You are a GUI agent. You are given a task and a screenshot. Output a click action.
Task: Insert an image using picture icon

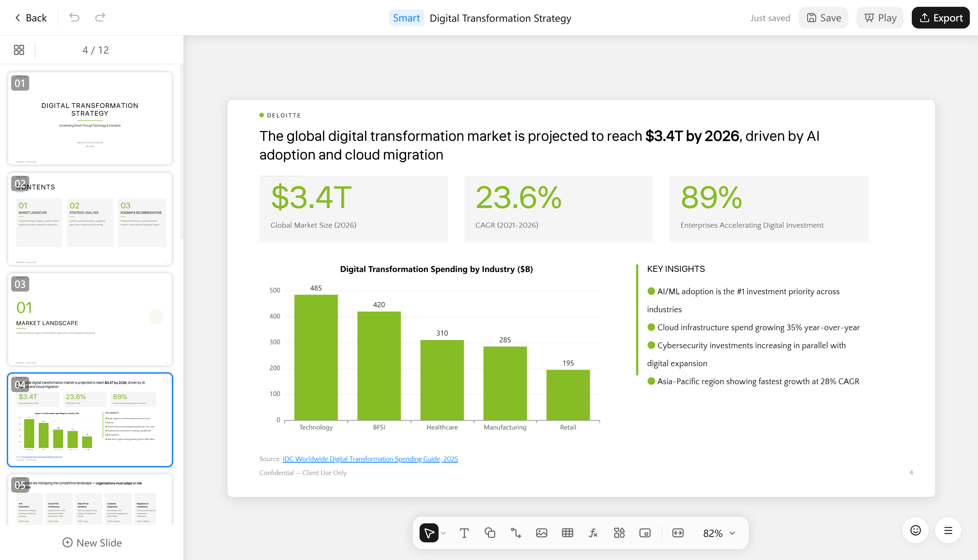tap(541, 533)
